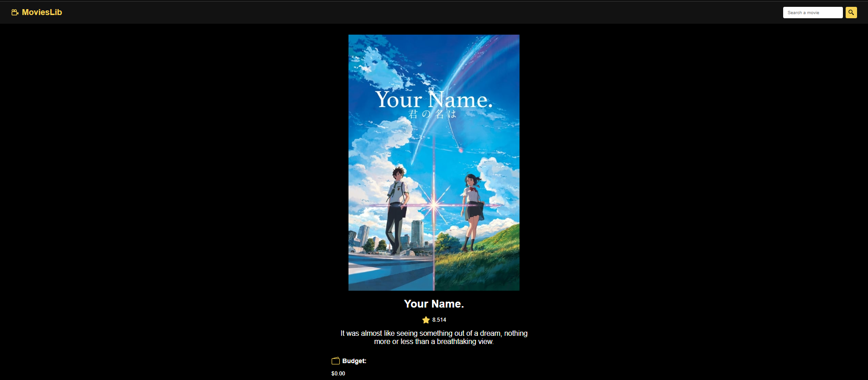Screen dimensions: 868x380
Task: Click the MoviesLib camera logo icon
Action: 15,12
